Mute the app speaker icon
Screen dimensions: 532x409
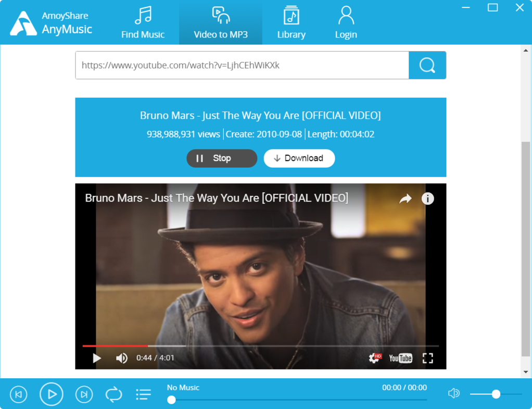(453, 394)
